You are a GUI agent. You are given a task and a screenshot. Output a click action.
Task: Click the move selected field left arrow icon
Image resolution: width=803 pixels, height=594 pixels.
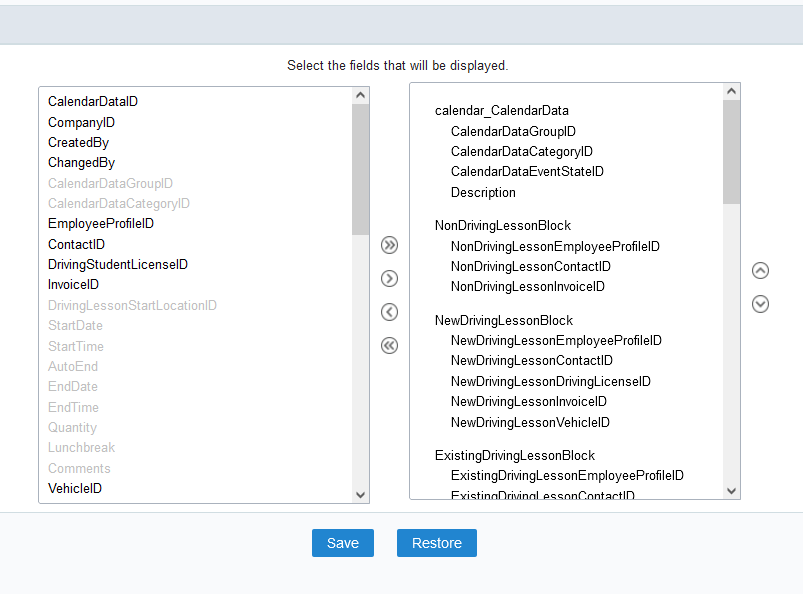[x=389, y=312]
